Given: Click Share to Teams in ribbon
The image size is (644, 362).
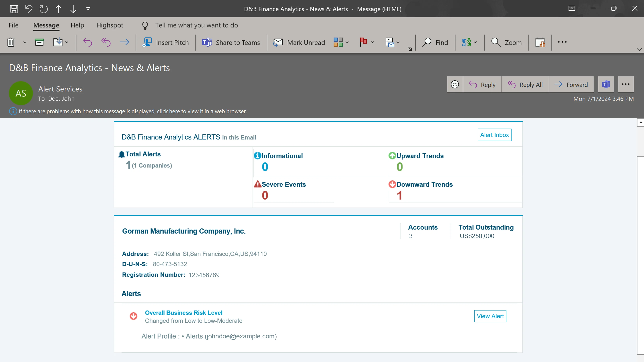Looking at the screenshot, I should pos(231,43).
